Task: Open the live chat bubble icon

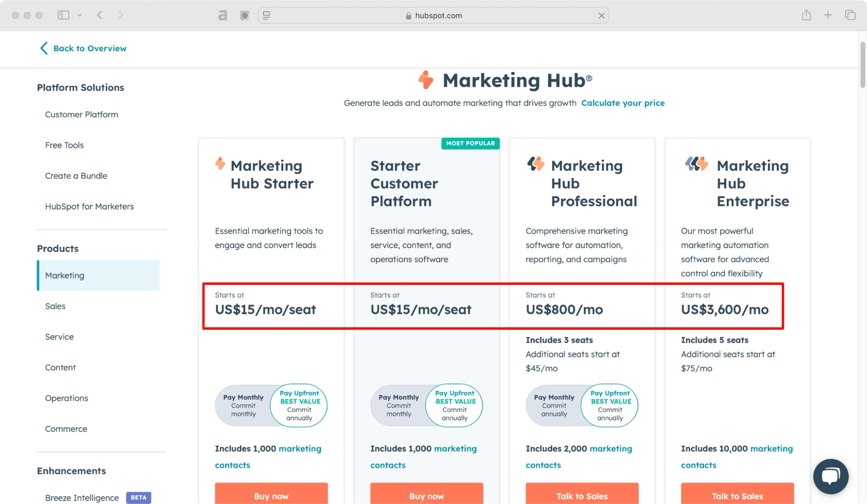Action: coord(831,476)
